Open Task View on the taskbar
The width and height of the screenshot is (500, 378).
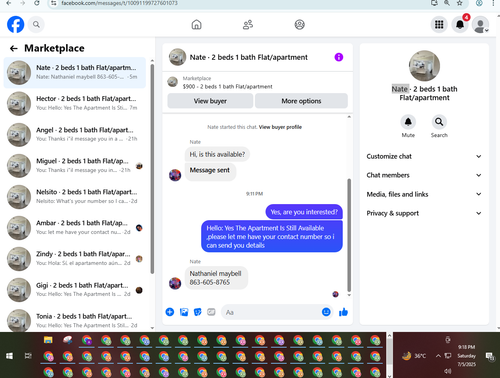pos(28,356)
